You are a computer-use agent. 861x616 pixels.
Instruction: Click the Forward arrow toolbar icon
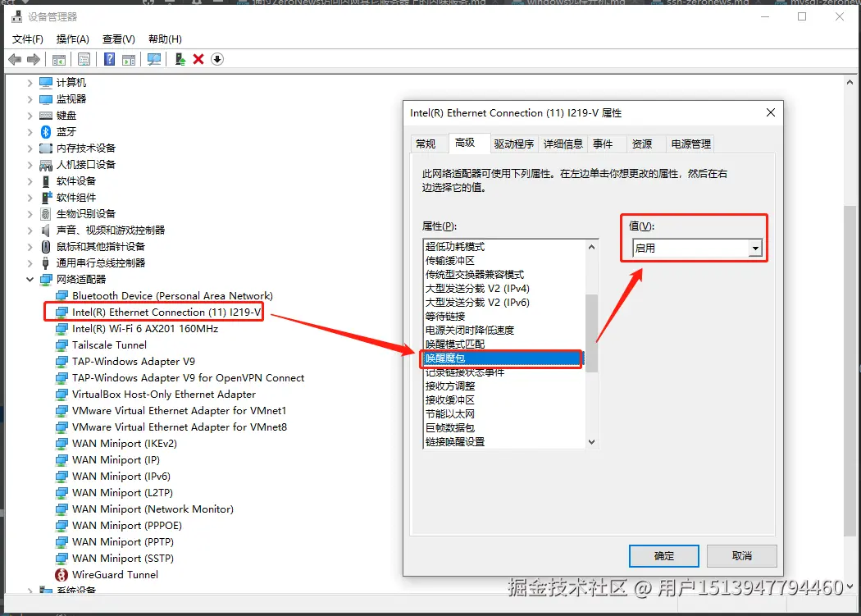34,59
